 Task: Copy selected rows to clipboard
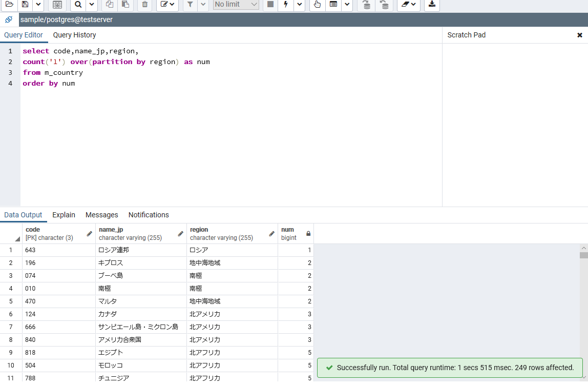click(109, 5)
